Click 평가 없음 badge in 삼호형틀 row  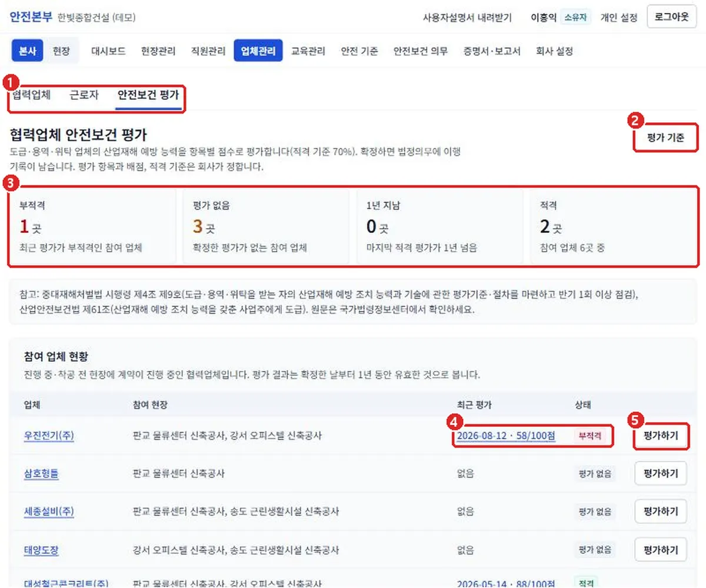point(595,474)
